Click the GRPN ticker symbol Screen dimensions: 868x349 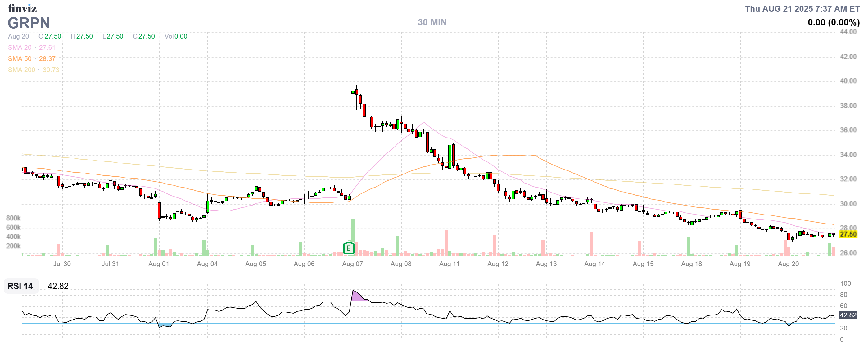[x=29, y=23]
